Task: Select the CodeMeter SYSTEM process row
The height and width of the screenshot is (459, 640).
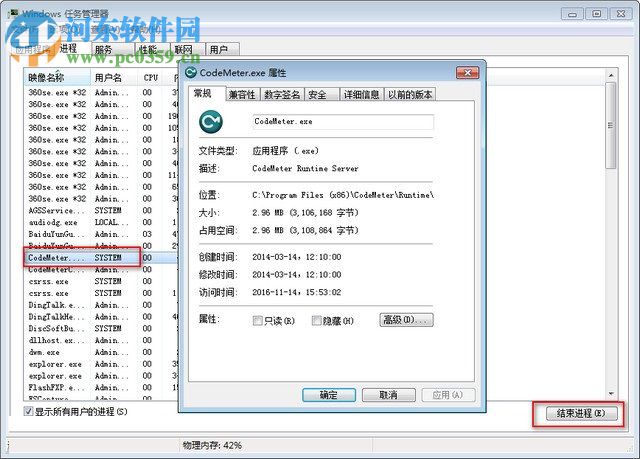Action: coord(101,258)
